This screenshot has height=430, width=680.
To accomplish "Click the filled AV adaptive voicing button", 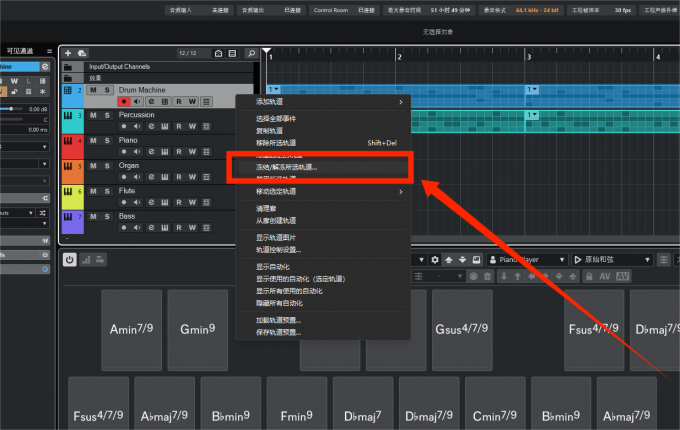I will click(622, 277).
